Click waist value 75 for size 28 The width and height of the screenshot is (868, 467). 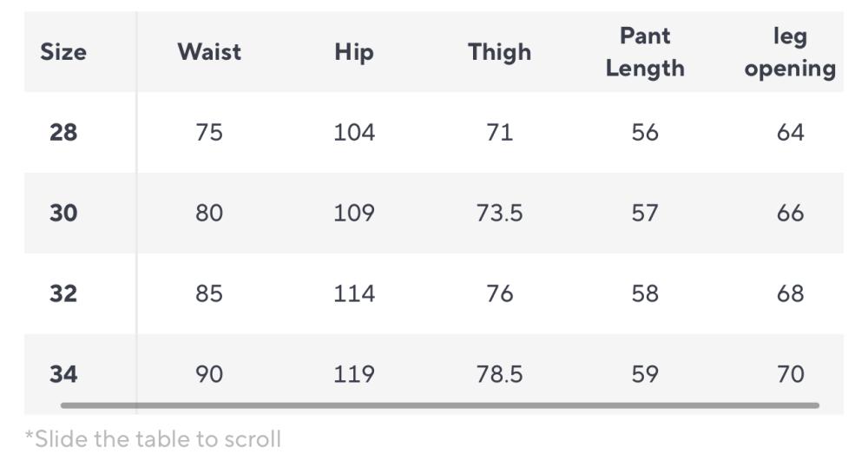209,132
